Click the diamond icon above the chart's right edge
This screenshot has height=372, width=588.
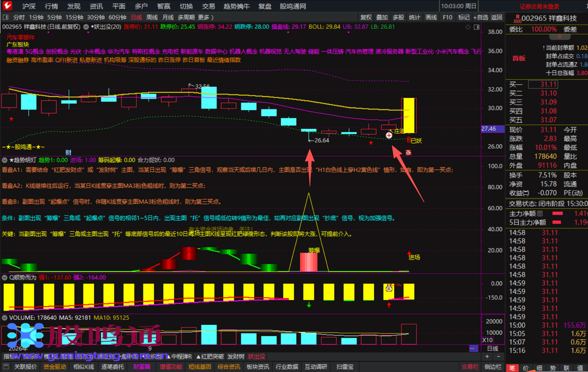468,27
